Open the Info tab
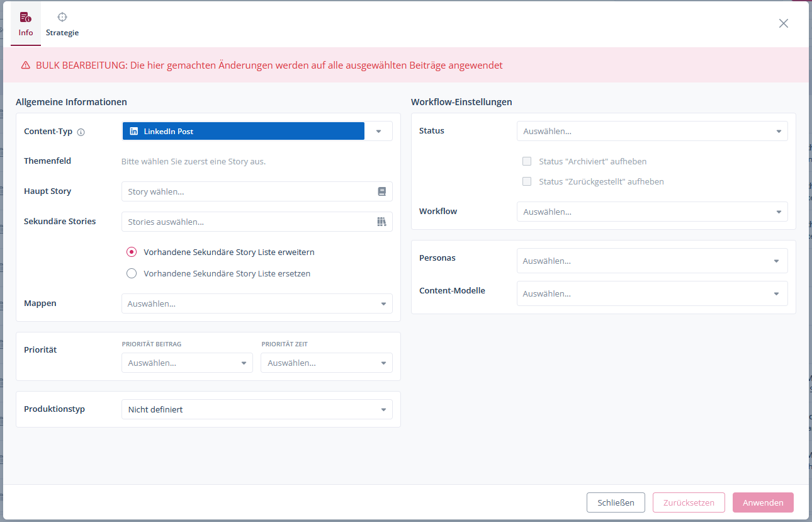 tap(26, 24)
